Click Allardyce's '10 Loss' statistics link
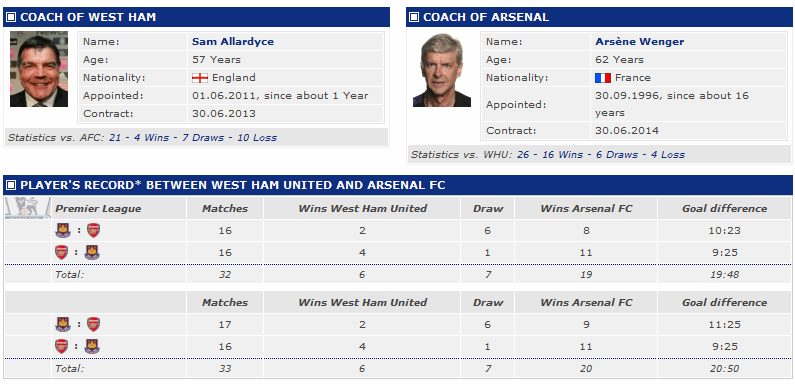Screen dimensions: 795x384 257,138
